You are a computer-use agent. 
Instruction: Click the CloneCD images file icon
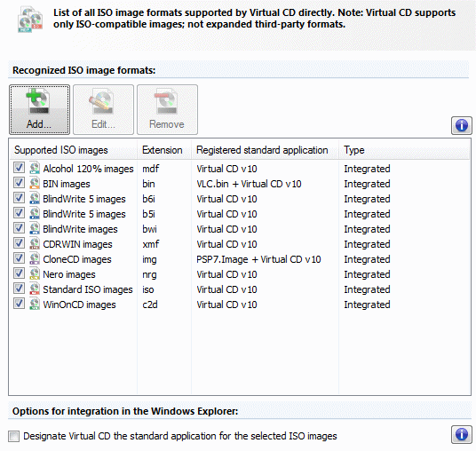pos(35,258)
